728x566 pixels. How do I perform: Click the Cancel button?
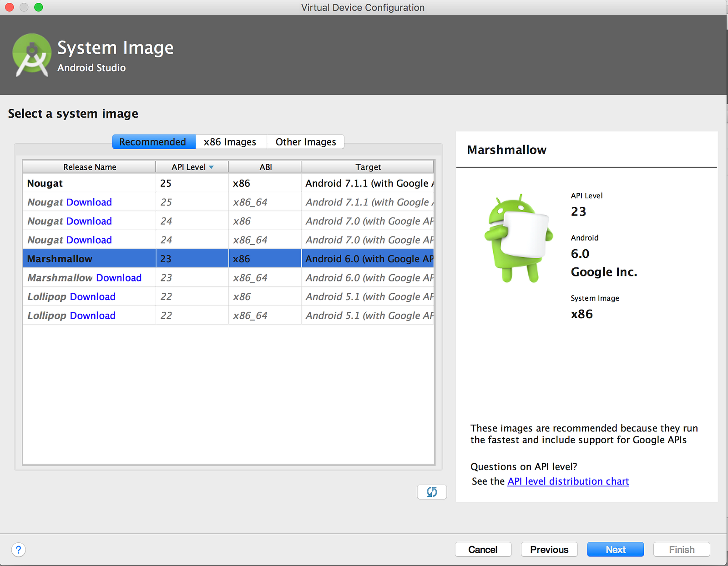483,549
